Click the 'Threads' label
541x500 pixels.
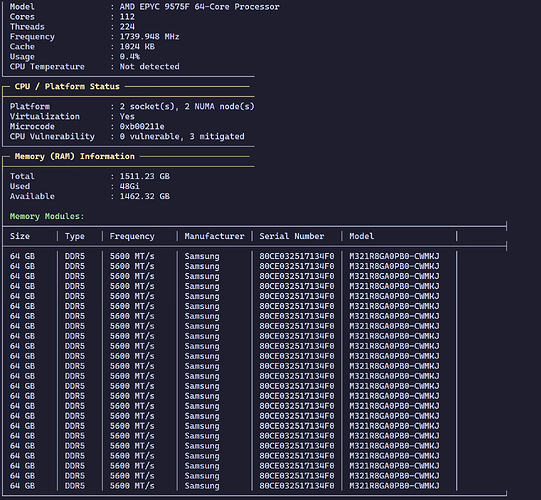coord(27,27)
